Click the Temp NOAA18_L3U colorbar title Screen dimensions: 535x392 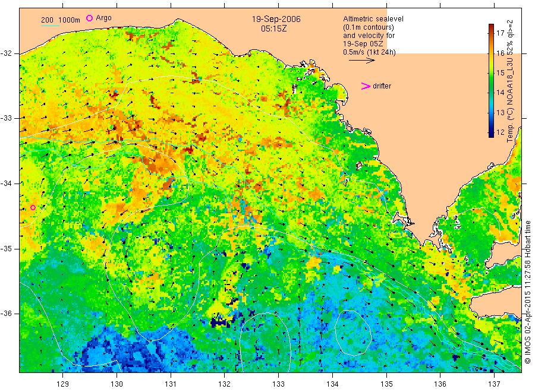510,81
